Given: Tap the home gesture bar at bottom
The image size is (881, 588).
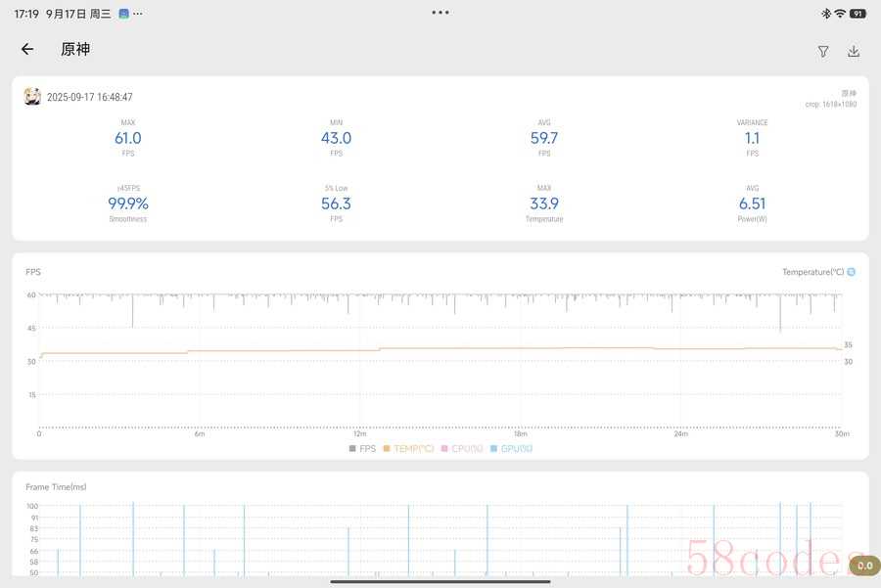Looking at the screenshot, I should coord(440,582).
